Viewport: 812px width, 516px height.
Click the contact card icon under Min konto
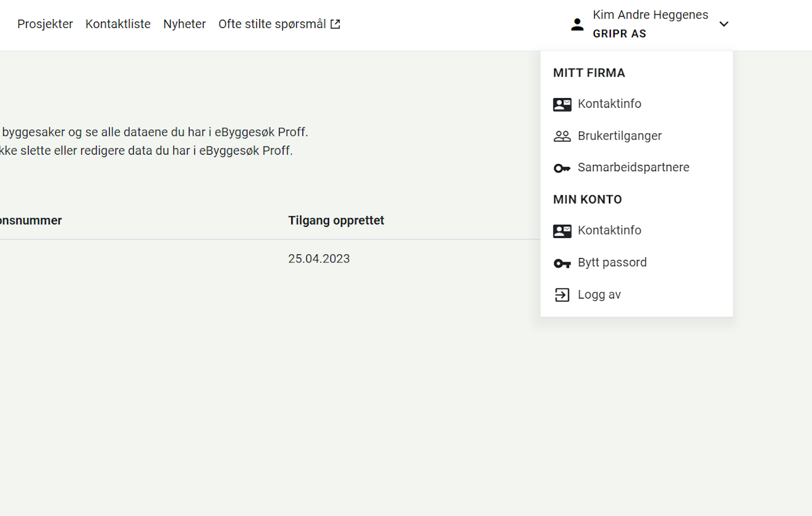562,231
